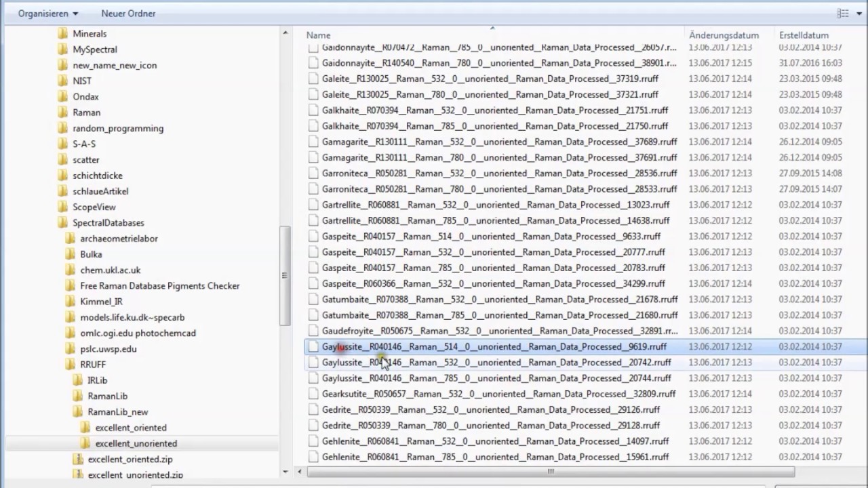Screen dimensions: 868x488
Task: Open the models.life.ku.dk~specarb folder
Action: 125,317
